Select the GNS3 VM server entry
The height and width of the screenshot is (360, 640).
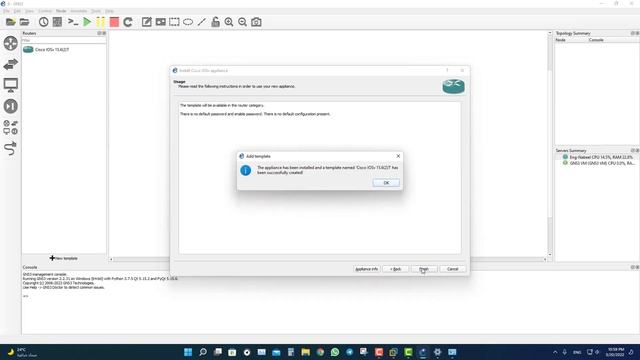tap(599, 163)
